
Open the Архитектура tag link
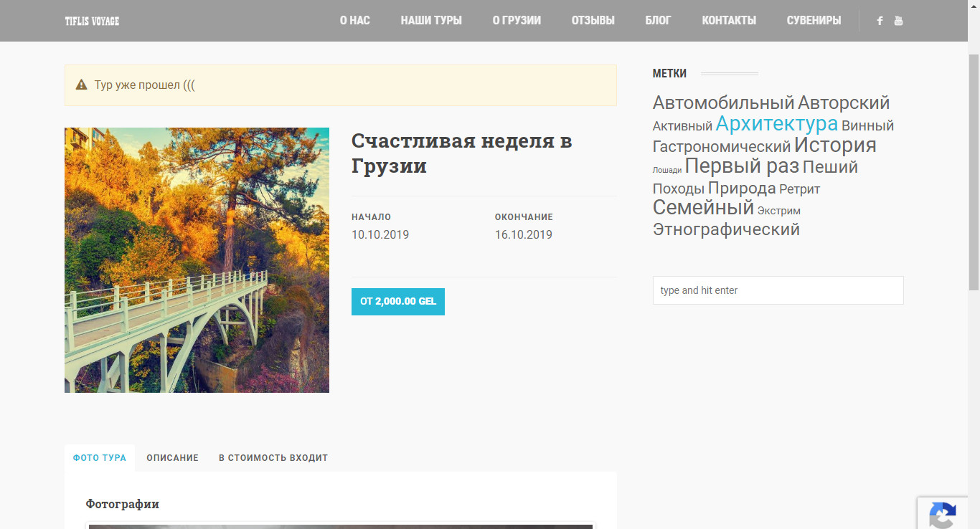pos(777,123)
